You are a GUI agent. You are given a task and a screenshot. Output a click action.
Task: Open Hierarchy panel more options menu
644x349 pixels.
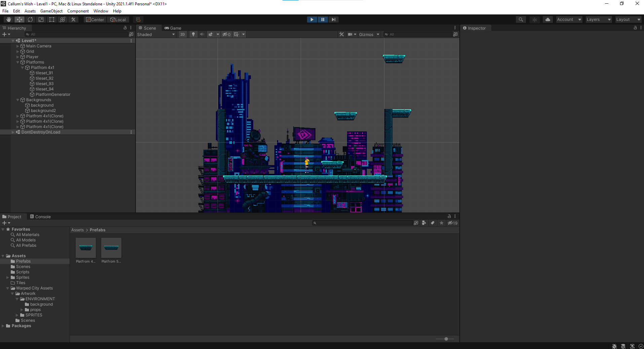(x=131, y=28)
